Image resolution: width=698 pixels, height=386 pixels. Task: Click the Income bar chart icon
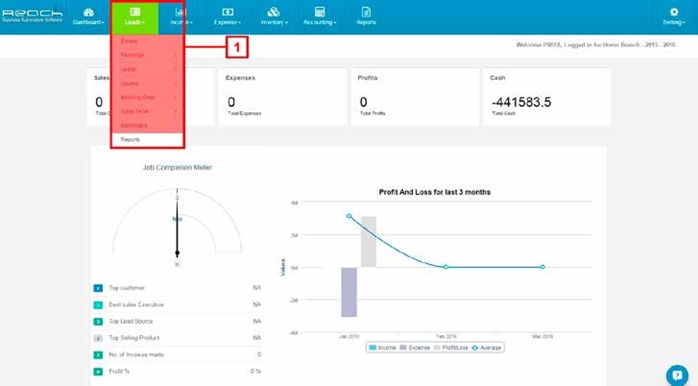click(x=180, y=12)
